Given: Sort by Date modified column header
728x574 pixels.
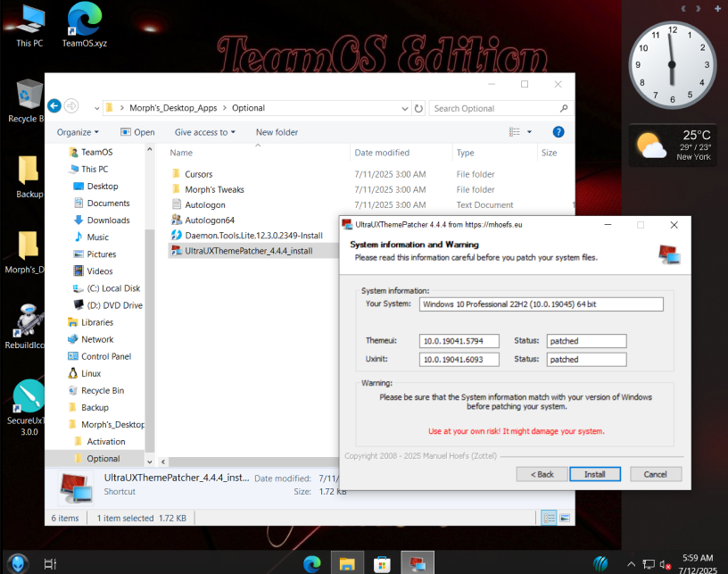Looking at the screenshot, I should (382, 153).
